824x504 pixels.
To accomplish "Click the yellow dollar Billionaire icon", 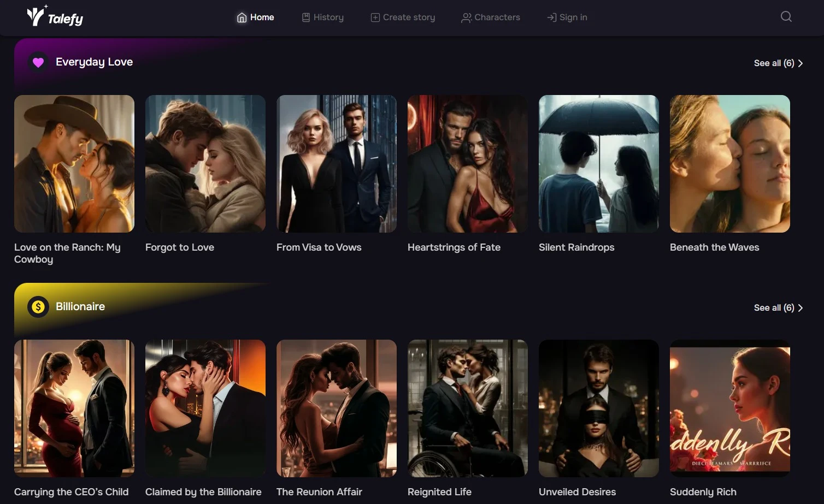I will [x=38, y=307].
